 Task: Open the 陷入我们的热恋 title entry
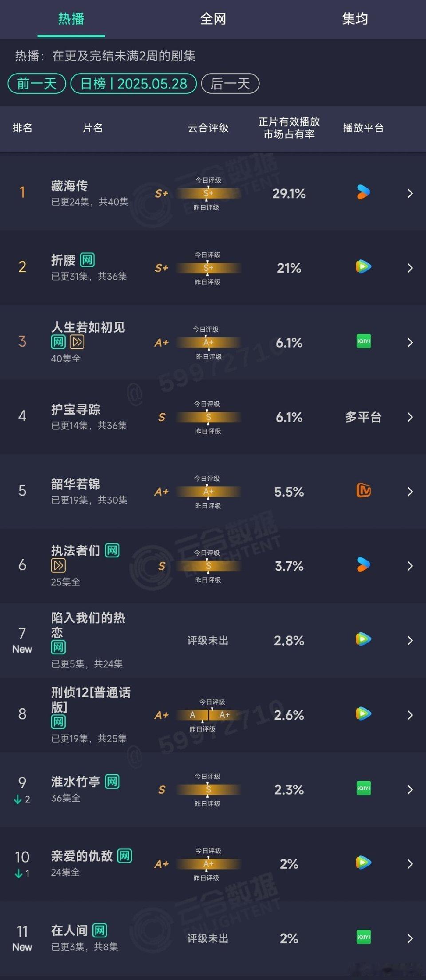pyautogui.click(x=88, y=624)
